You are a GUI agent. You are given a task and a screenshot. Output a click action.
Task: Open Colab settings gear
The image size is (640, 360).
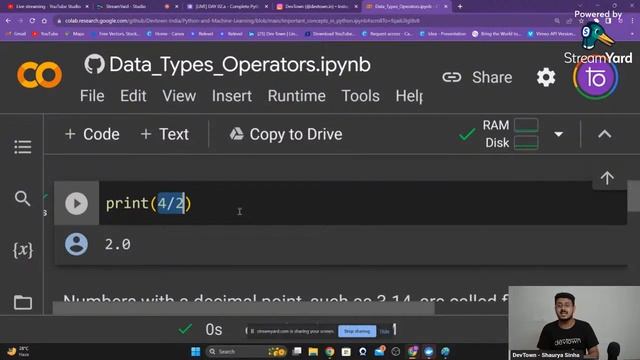[x=546, y=77]
